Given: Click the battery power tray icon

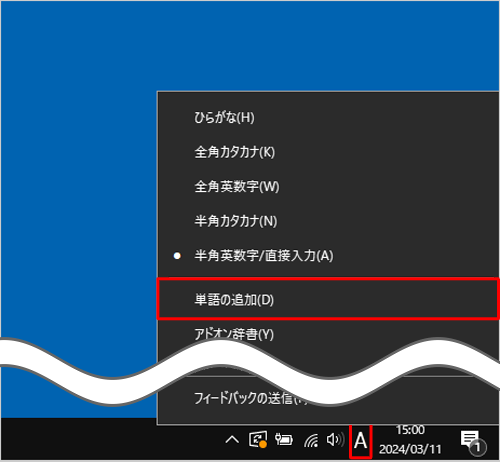Looking at the screenshot, I should [x=284, y=440].
